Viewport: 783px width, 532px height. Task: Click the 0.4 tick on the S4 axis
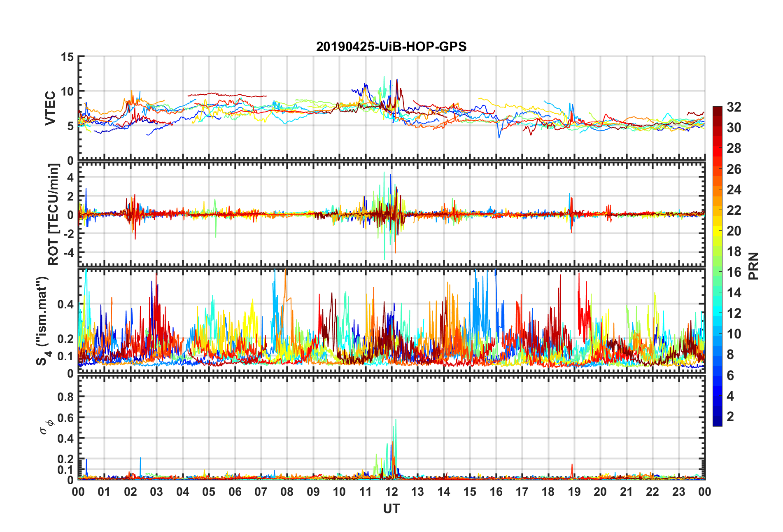65,305
